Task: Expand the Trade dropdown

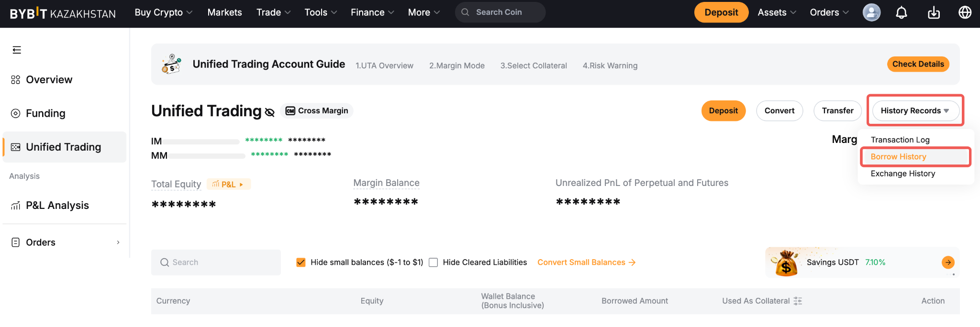Action: coord(274,12)
